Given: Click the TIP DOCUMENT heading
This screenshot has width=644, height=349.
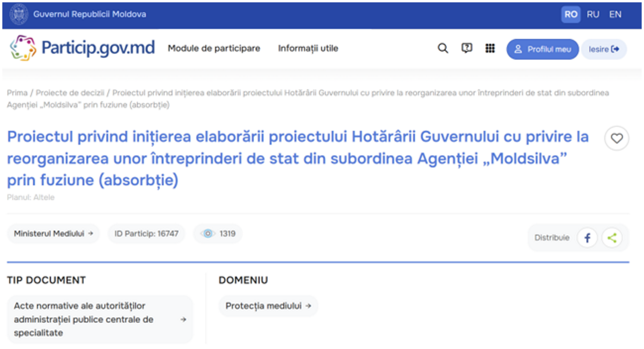Looking at the screenshot, I should pyautogui.click(x=46, y=280).
